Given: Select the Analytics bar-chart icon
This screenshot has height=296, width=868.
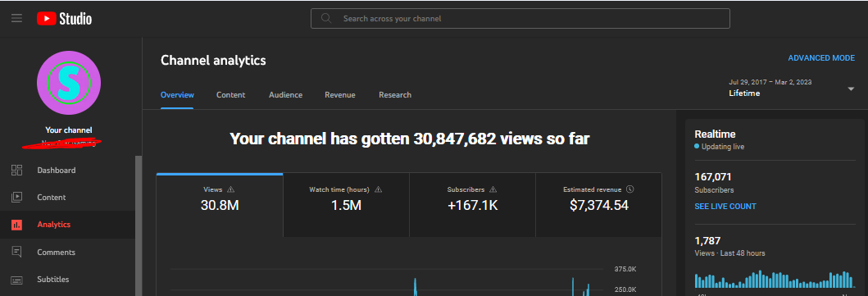Looking at the screenshot, I should coord(16,225).
